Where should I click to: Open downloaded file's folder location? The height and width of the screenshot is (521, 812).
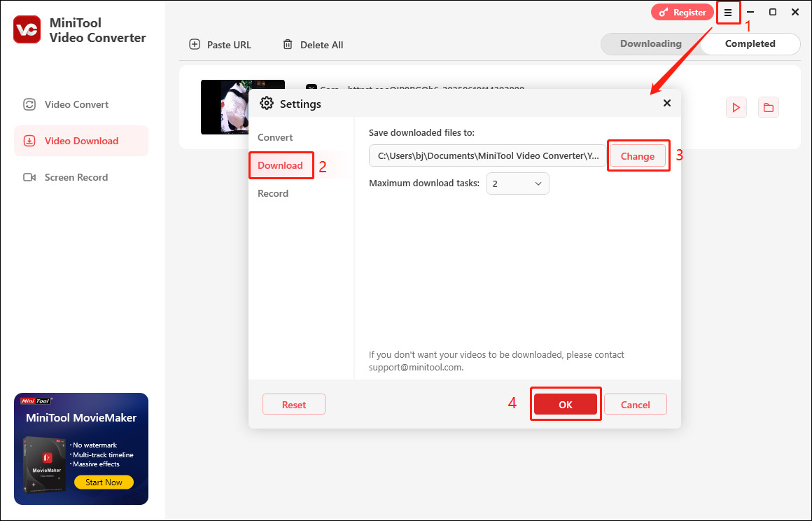tap(769, 108)
